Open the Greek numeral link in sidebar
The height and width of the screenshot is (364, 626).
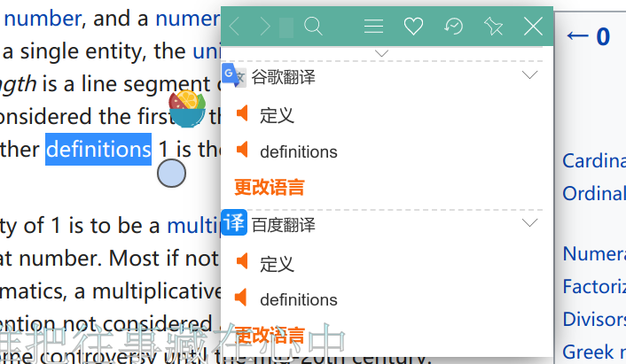click(x=594, y=352)
